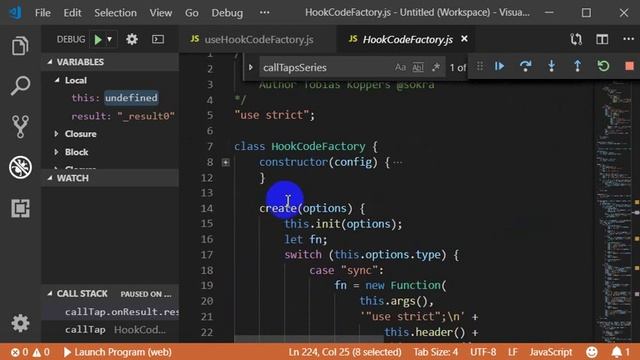The height and width of the screenshot is (360, 640).
Task: Open notifications bell in status bar
Action: point(621,352)
